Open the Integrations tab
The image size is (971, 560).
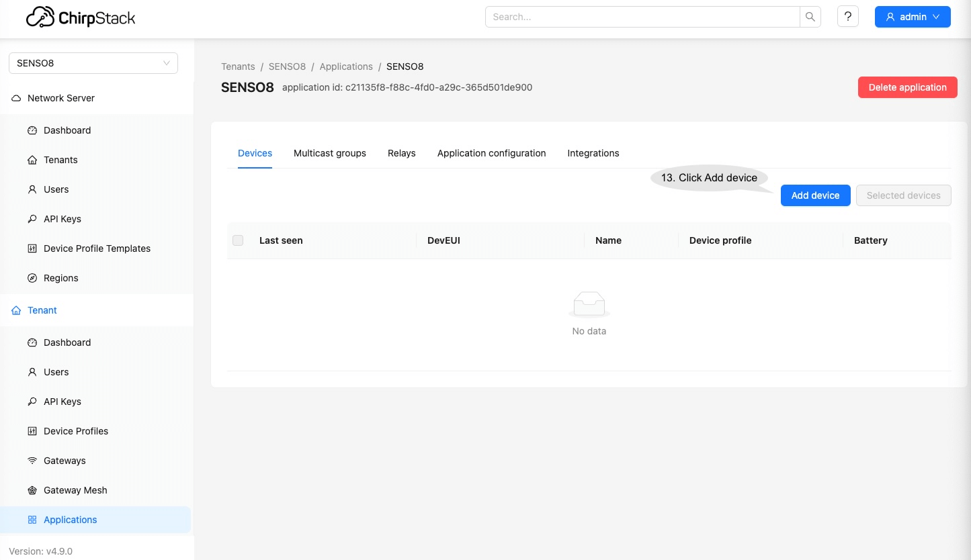[593, 153]
